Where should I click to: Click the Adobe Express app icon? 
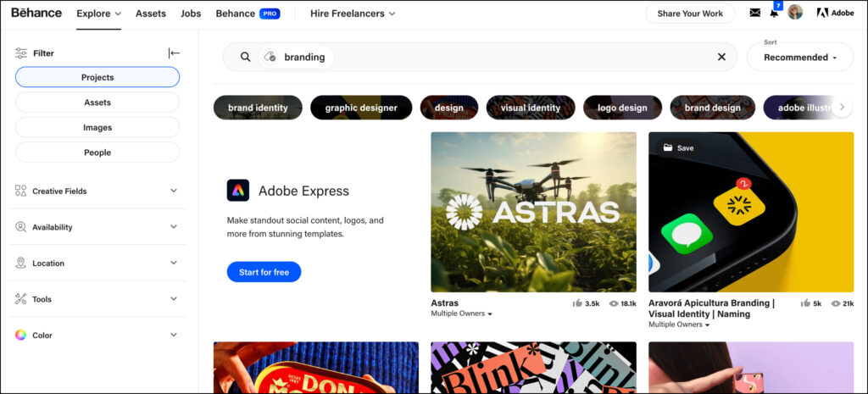[238, 191]
